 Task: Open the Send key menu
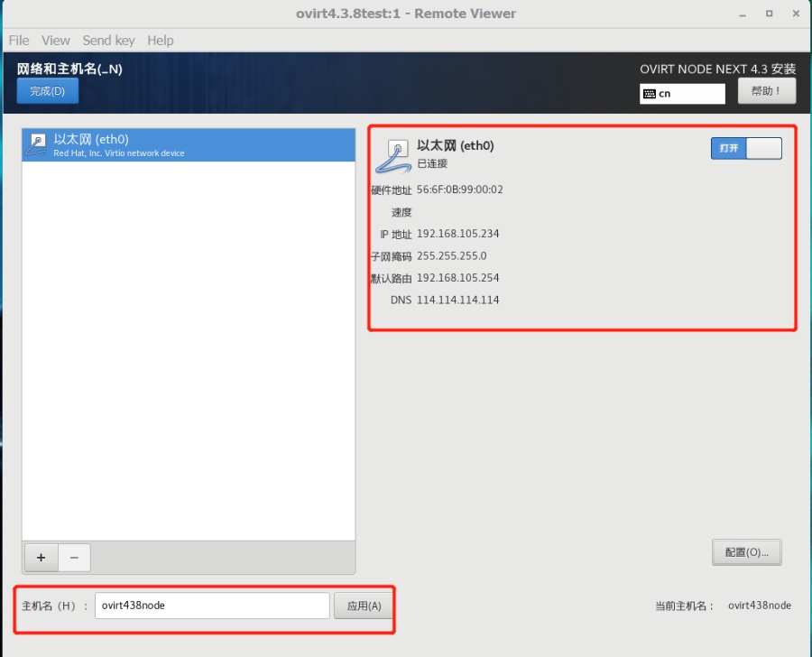click(109, 41)
